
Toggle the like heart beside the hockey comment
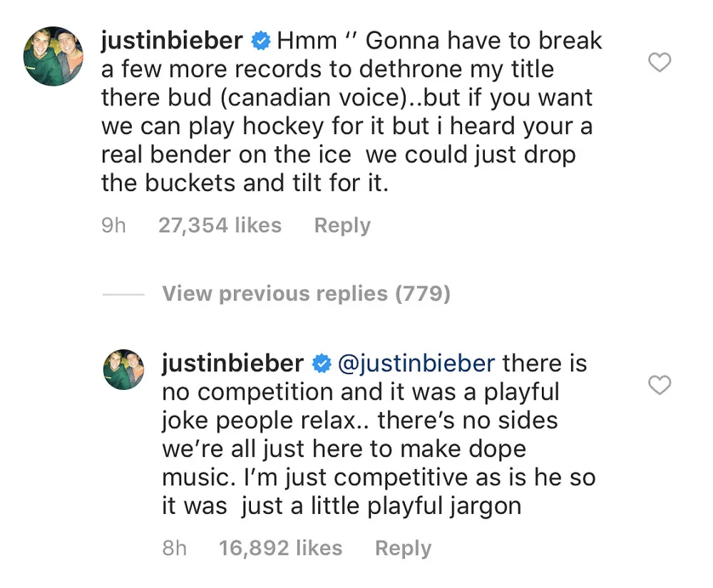pyautogui.click(x=660, y=63)
